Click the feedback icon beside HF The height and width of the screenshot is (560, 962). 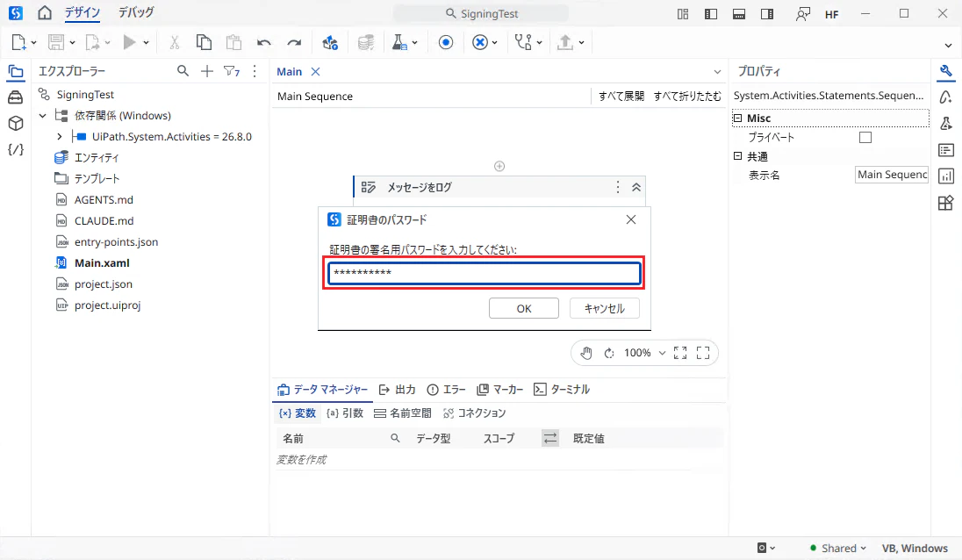[x=802, y=13]
